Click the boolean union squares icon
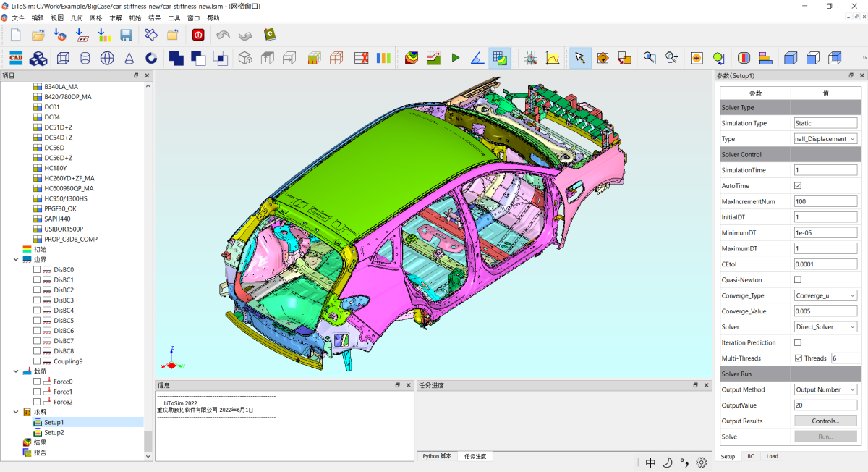868x472 pixels. pos(176,58)
